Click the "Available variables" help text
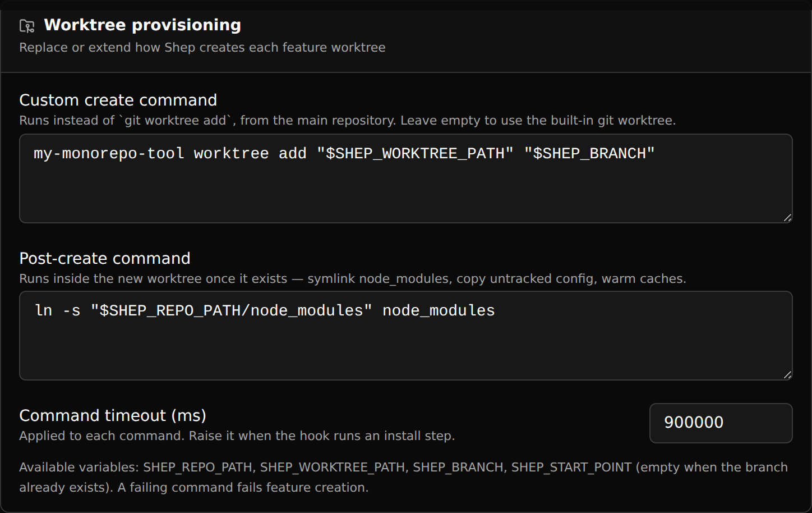This screenshot has width=812, height=513. click(404, 477)
